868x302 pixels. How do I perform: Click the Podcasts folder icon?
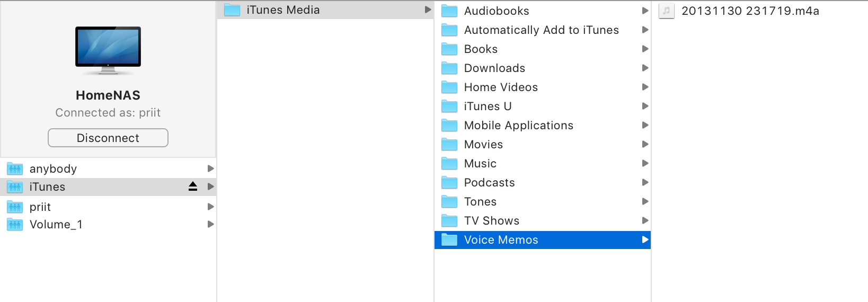(449, 182)
